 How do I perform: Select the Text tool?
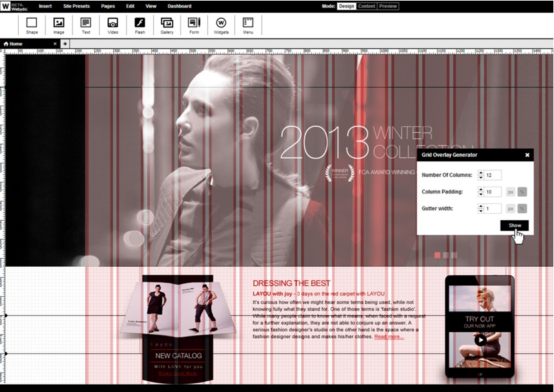coord(85,25)
